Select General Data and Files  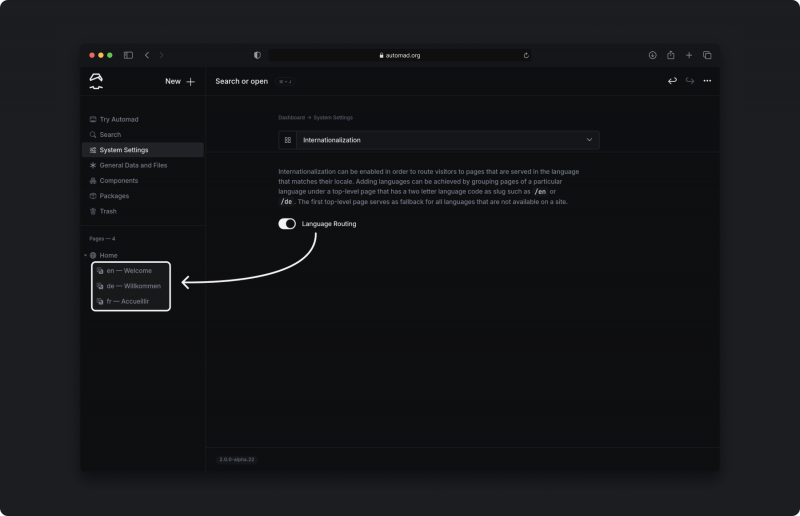pos(133,165)
